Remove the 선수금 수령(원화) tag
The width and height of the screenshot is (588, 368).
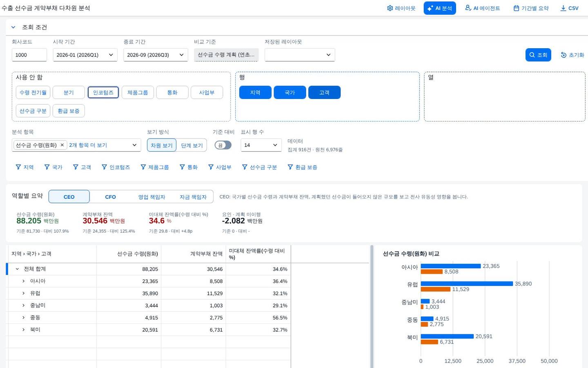(x=62, y=145)
